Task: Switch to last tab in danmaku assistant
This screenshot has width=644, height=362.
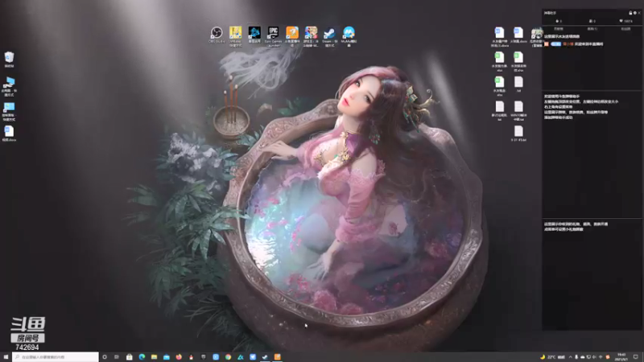Action: tap(625, 29)
